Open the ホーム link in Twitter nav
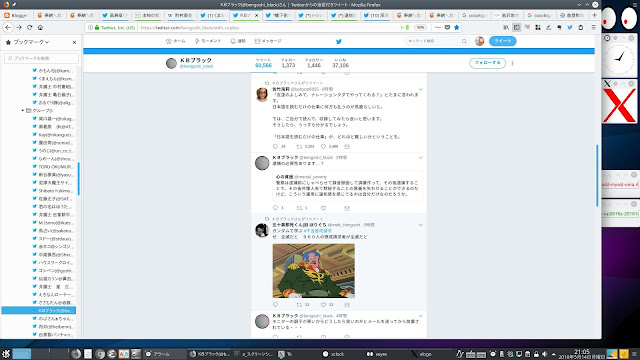The height and width of the screenshot is (360, 640). pos(176,41)
